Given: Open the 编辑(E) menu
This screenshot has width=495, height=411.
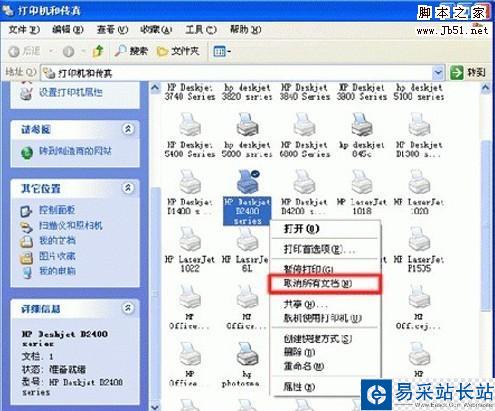Looking at the screenshot, I should click(x=68, y=30).
